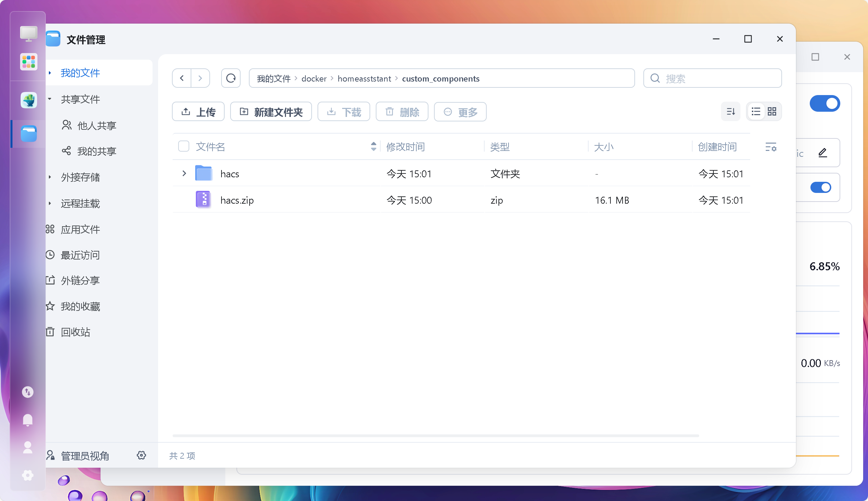Sort by 创建时间 column header
The image size is (868, 501).
[717, 146]
